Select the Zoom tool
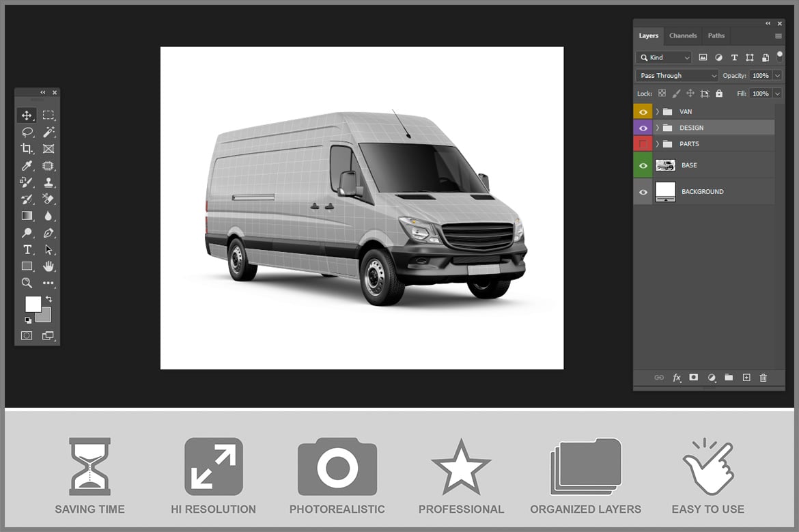Viewport: 799px width, 532px height. pos(27,283)
